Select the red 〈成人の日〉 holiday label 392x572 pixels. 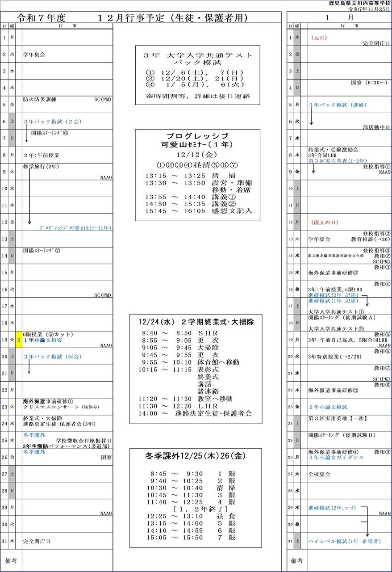[x=322, y=222]
